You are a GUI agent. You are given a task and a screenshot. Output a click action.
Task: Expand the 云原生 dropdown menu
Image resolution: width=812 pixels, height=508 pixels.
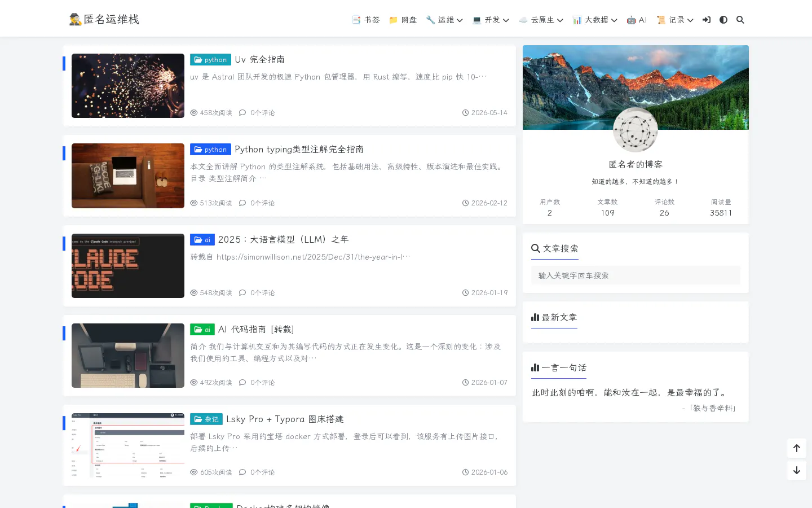(541, 20)
